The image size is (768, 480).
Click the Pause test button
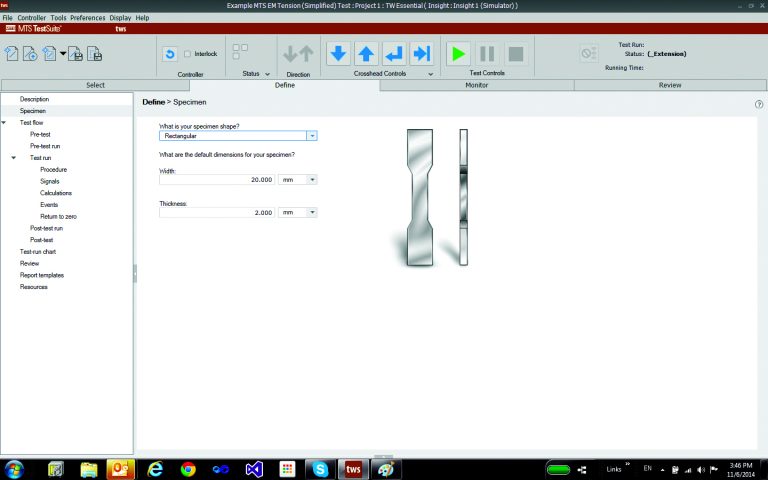click(x=487, y=54)
